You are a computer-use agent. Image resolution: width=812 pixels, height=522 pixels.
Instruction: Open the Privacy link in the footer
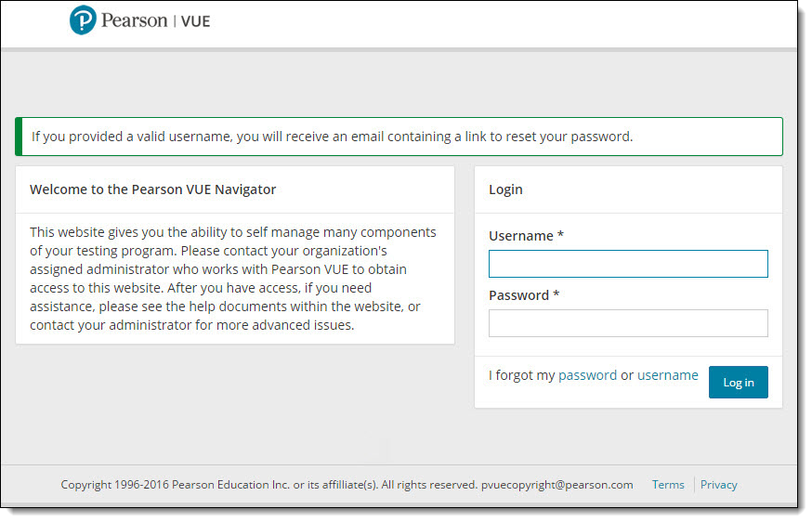click(718, 484)
